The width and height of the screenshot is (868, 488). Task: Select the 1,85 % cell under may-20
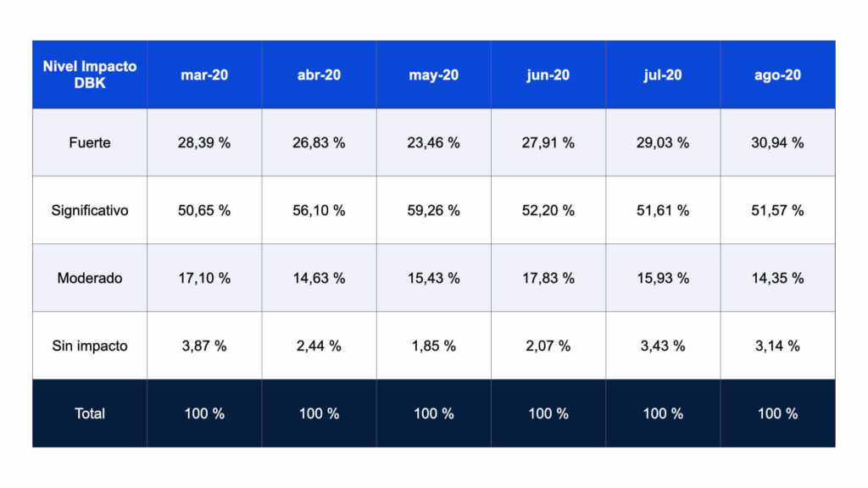(434, 346)
